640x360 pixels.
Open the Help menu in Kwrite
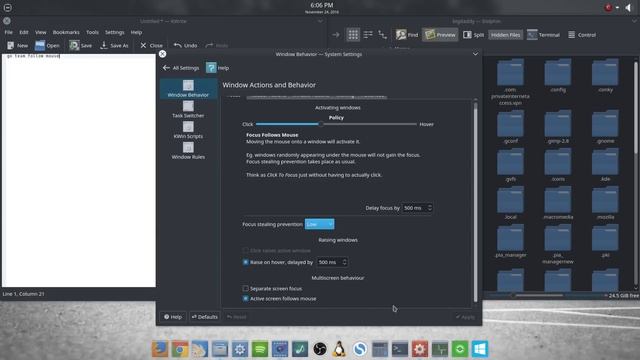[136, 32]
